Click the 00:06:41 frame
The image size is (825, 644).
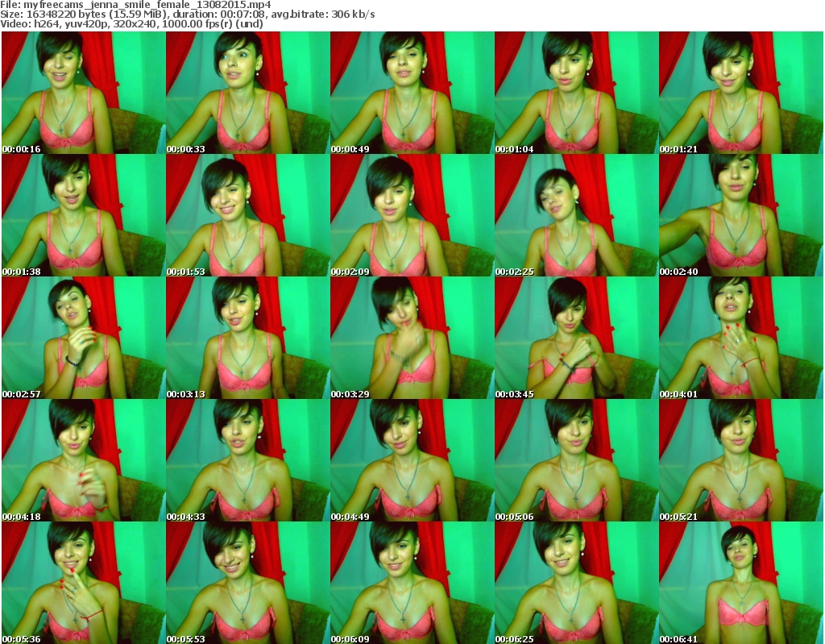click(741, 583)
